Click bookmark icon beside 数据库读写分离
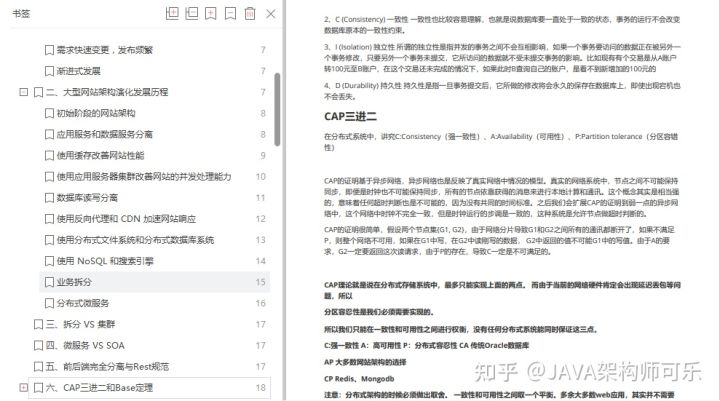The height and width of the screenshot is (401, 720). click(x=49, y=198)
